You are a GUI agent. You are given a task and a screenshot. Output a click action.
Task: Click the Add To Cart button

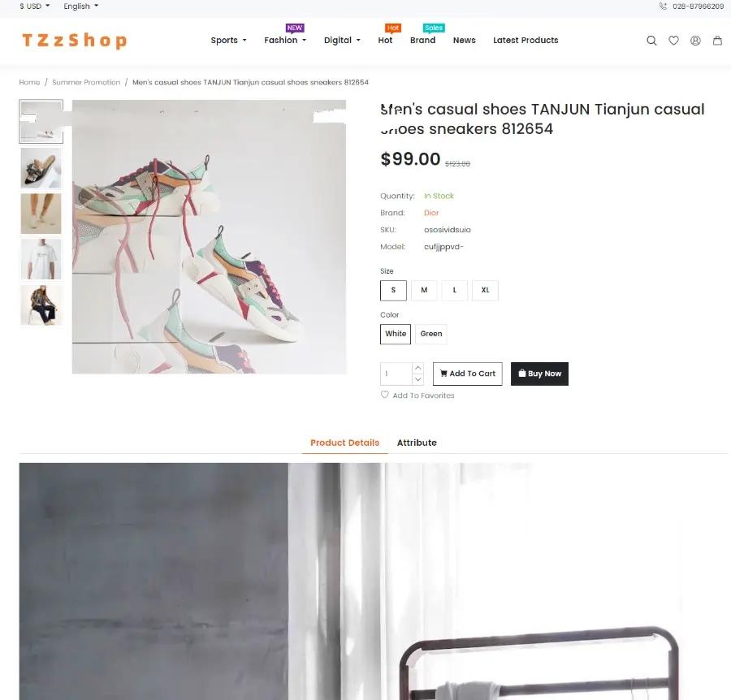click(x=468, y=374)
